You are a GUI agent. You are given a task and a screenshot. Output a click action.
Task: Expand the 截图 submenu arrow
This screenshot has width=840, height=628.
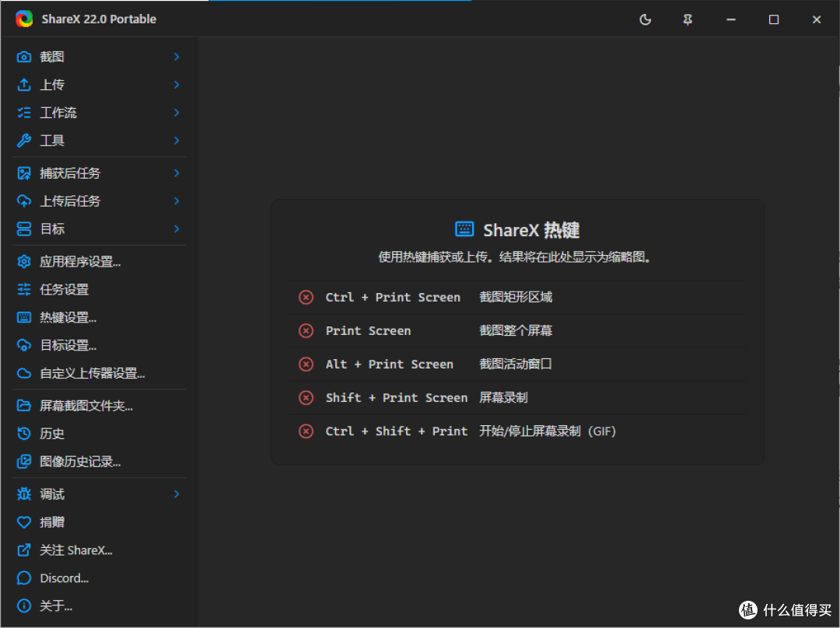point(177,57)
